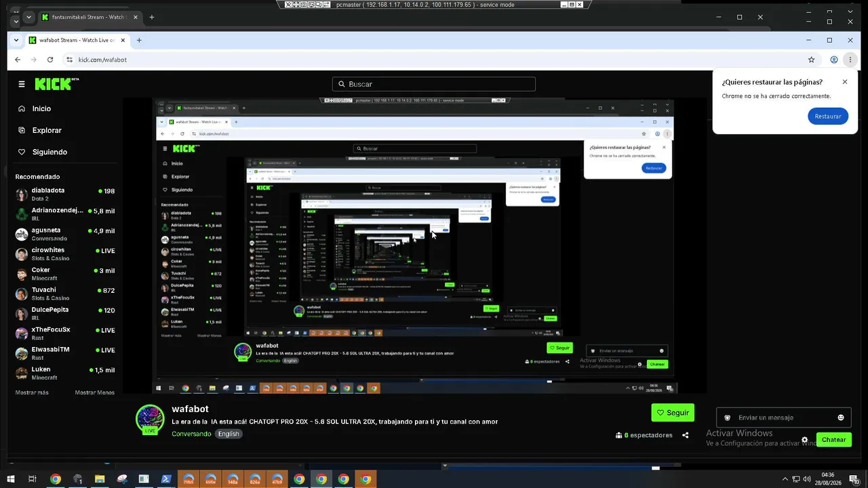Screen dimensions: 868x488
Task: Open diabladota's recommended channel
Action: (65, 194)
